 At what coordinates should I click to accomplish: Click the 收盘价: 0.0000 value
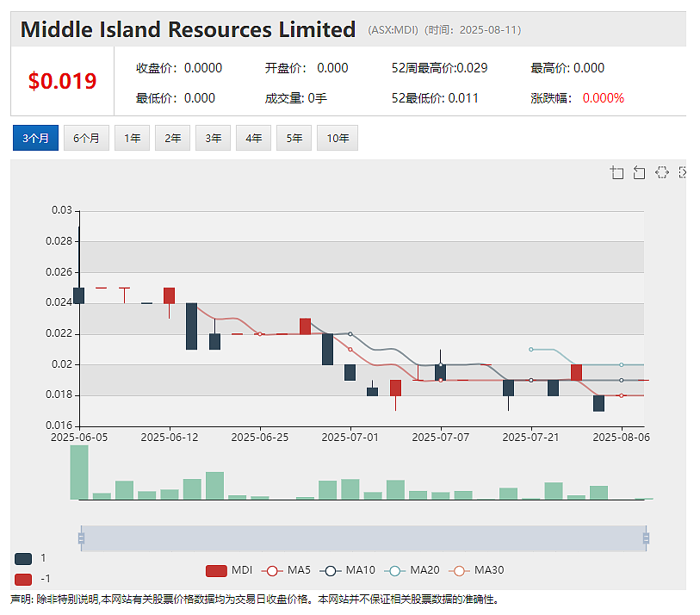coord(179,68)
